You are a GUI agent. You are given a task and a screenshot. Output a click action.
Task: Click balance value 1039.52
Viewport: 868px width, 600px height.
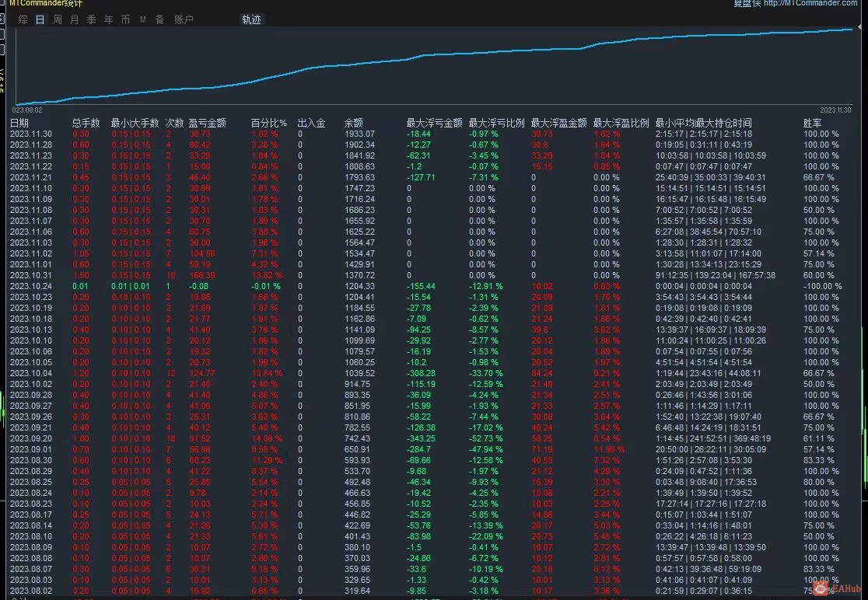[359, 373]
